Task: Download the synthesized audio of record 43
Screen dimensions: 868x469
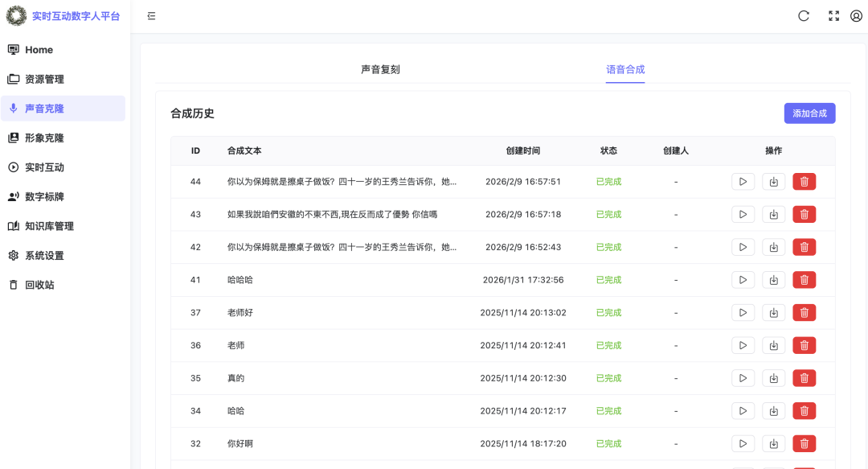Action: [773, 214]
